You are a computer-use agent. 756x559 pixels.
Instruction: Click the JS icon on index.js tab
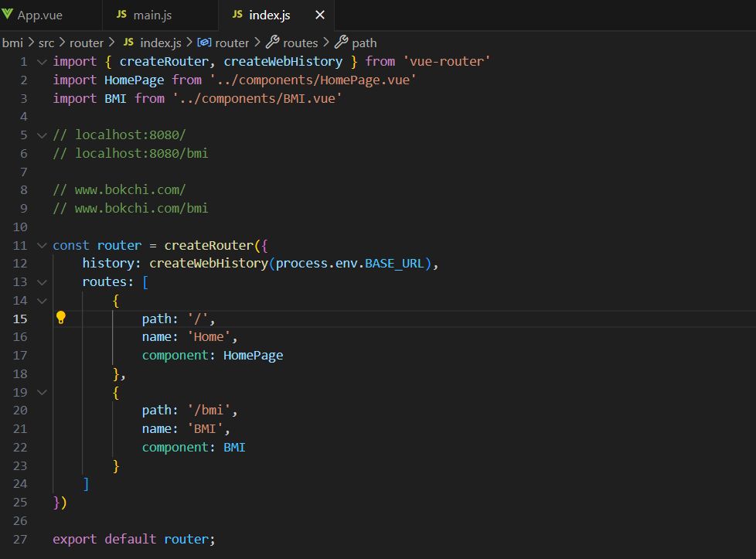[237, 15]
